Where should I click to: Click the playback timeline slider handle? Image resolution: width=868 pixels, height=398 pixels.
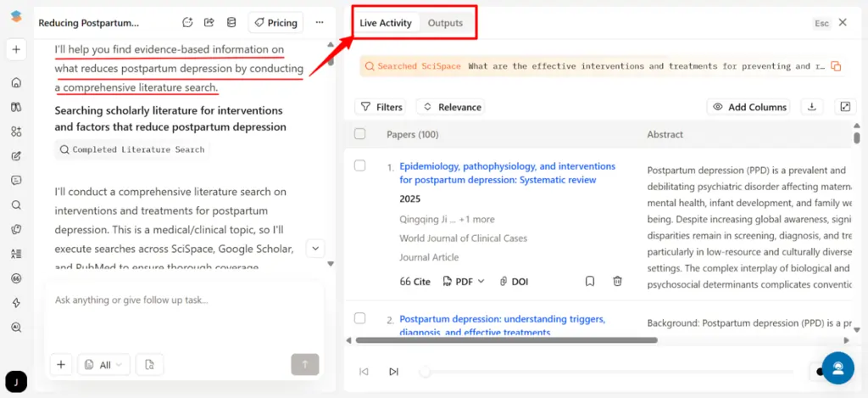point(426,372)
